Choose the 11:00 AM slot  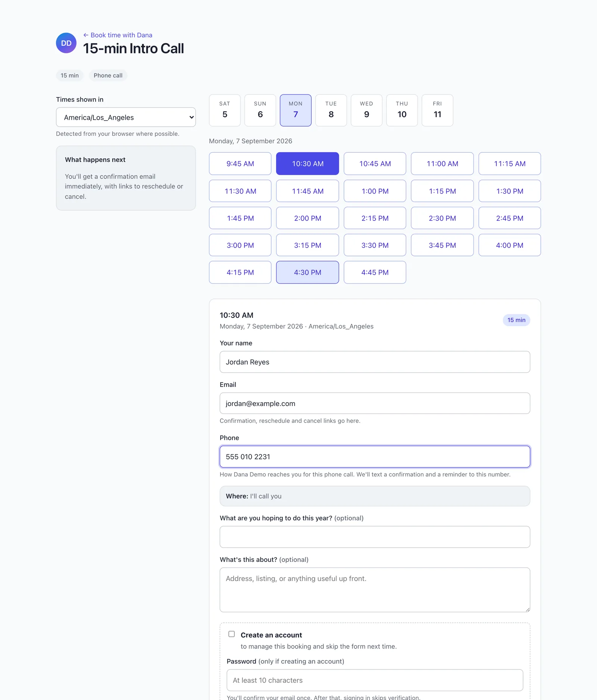[x=442, y=163]
